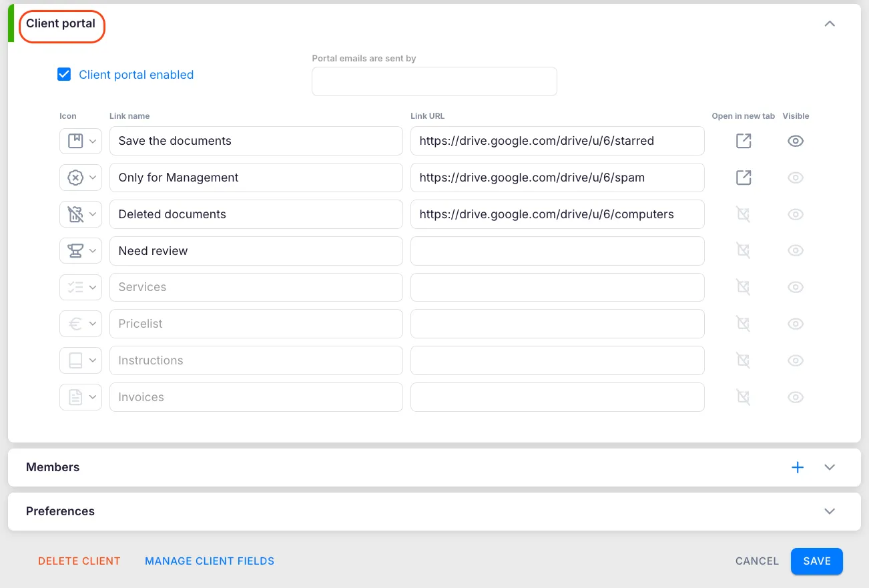Open icon dropdown for Save the documents
The image size is (869, 588).
81,141
